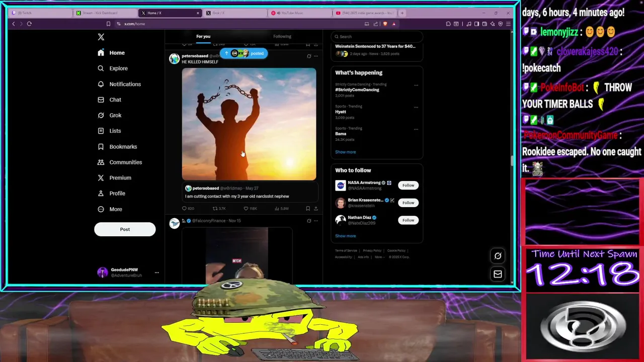The image size is (644, 362).
Task: Open Nathan Diaz profile avatar
Action: (x=341, y=220)
